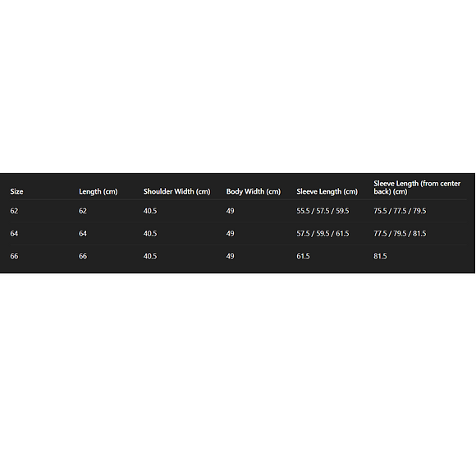The image size is (476, 476).
Task: Click Sleeve Length from center back header
Action: pos(417,188)
